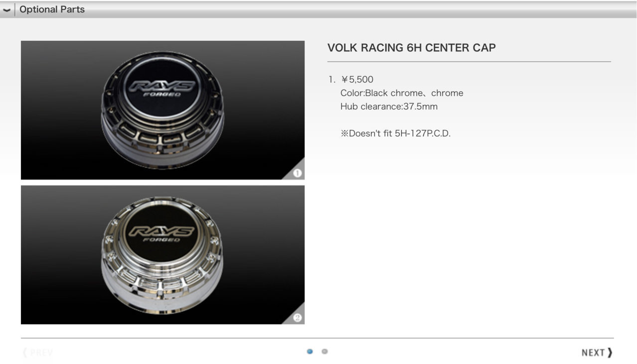Screen dimensions: 637x364
Task: Open the silver chrome center cap photo
Action: [x=162, y=255]
